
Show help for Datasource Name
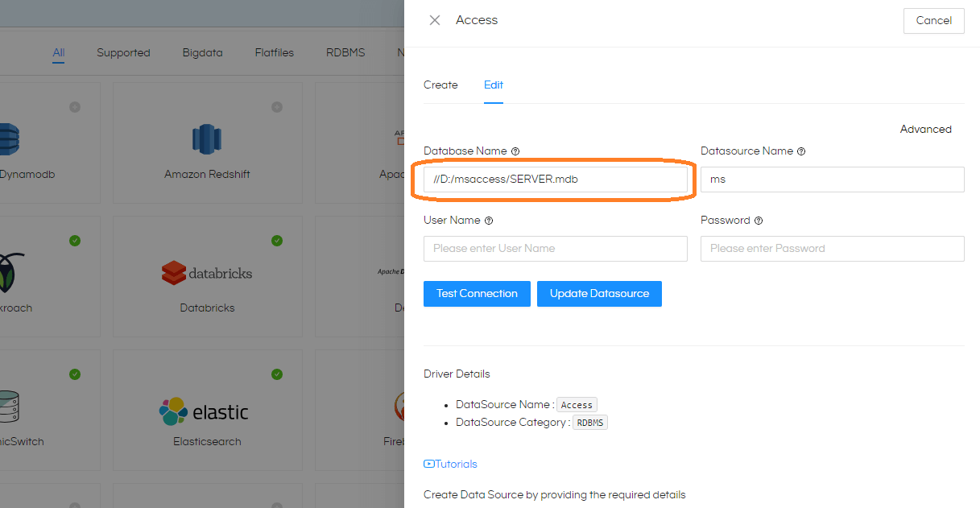801,151
